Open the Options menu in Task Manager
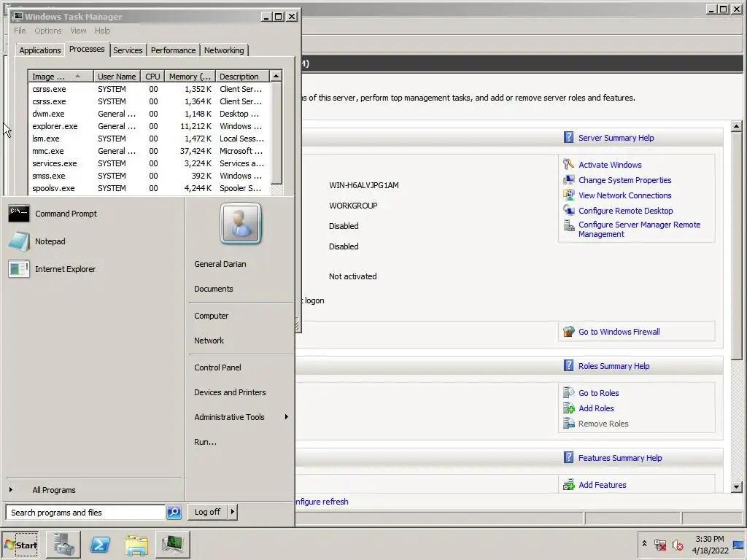 (47, 31)
